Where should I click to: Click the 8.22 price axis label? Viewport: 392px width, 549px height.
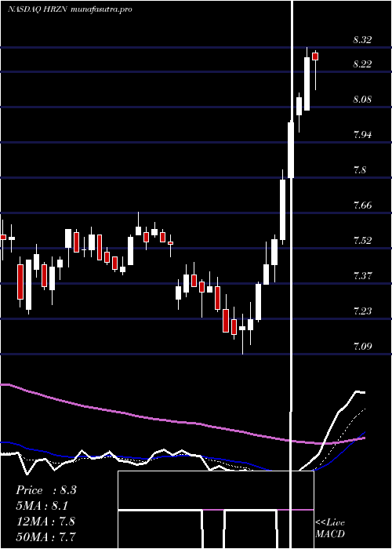(362, 64)
